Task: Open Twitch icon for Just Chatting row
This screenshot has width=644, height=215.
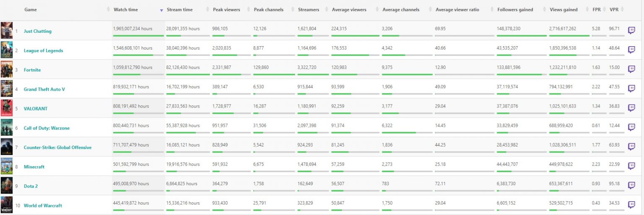Action: pyautogui.click(x=631, y=31)
